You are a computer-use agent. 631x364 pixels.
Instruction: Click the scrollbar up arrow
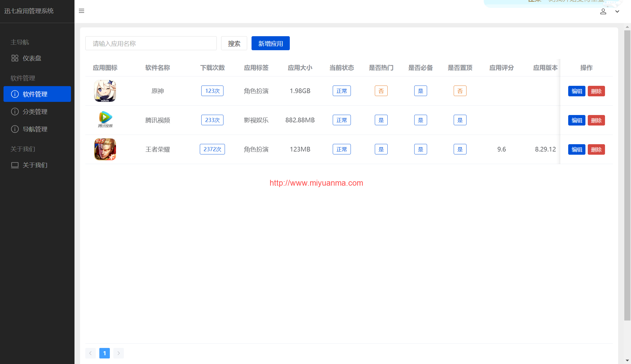pos(627,27)
